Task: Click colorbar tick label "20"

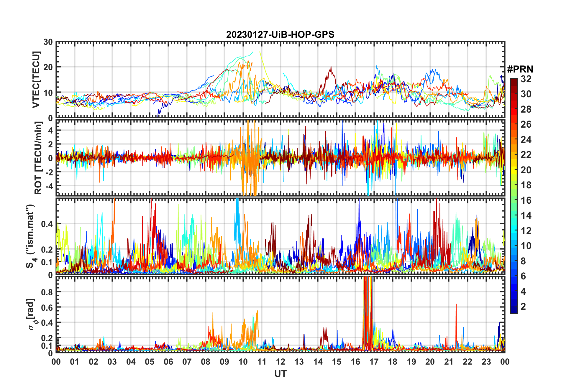Action: coord(526,170)
